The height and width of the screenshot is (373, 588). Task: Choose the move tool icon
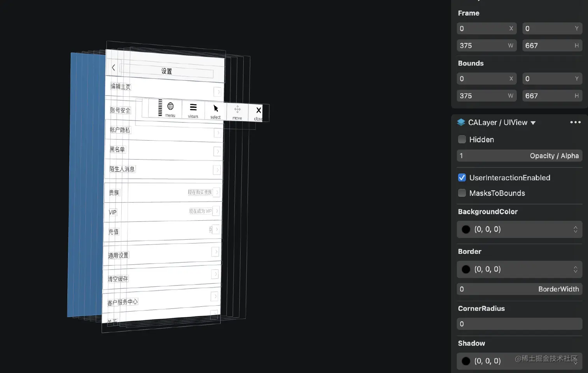(237, 109)
